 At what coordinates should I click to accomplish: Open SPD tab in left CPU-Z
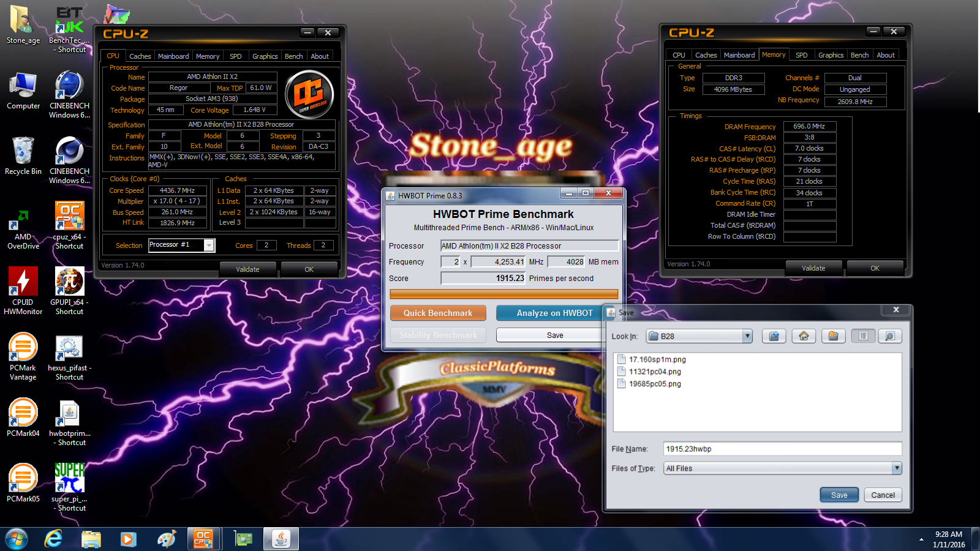coord(236,56)
